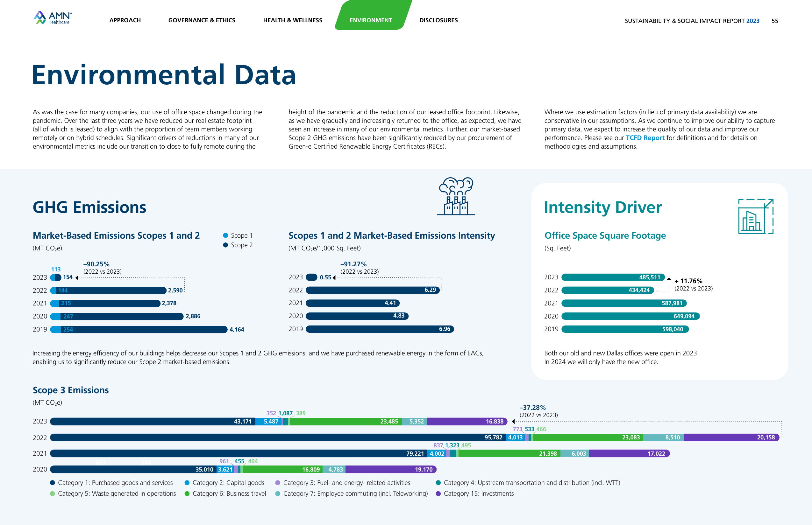812x525 pixels.
Task: Click Category 4 Upstream transportation legend dot
Action: pos(438,483)
